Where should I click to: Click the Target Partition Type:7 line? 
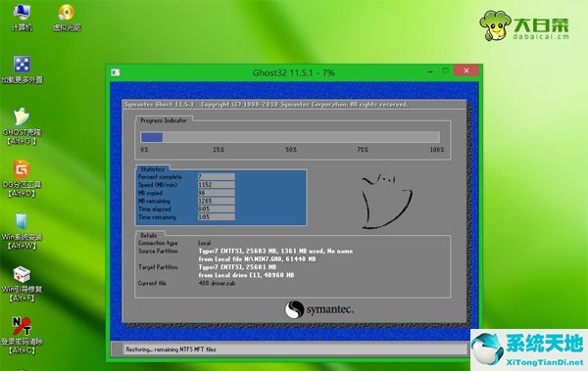pos(237,267)
